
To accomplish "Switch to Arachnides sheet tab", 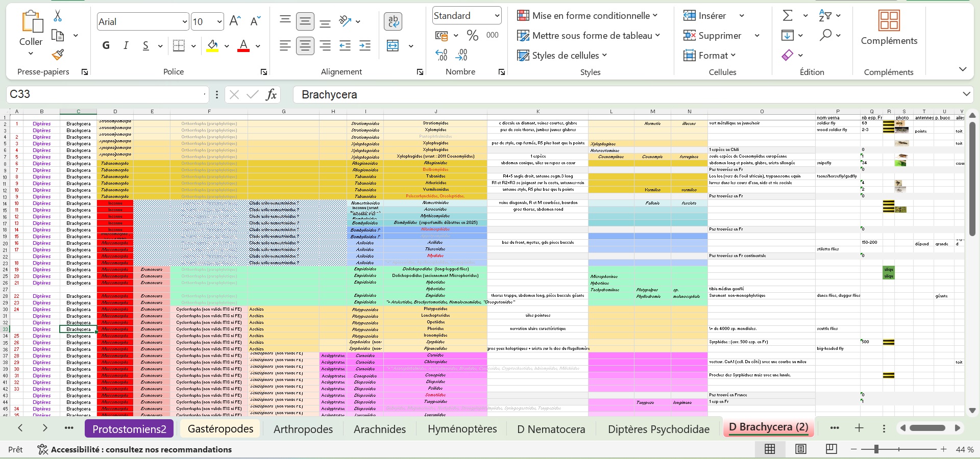I will point(380,429).
